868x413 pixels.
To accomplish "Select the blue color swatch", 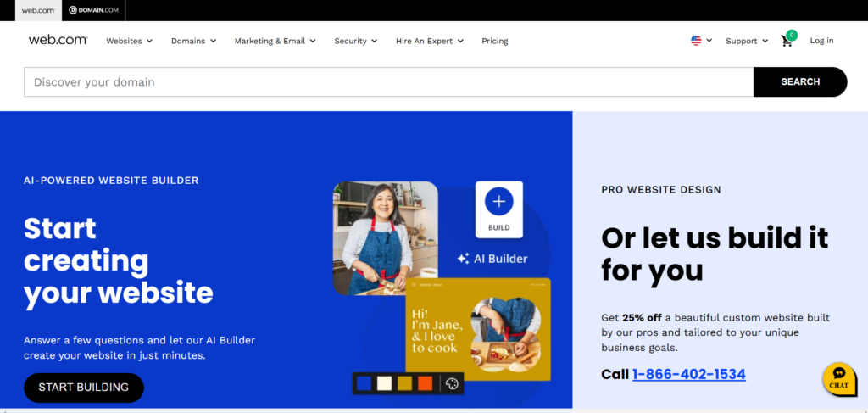I will pyautogui.click(x=364, y=383).
